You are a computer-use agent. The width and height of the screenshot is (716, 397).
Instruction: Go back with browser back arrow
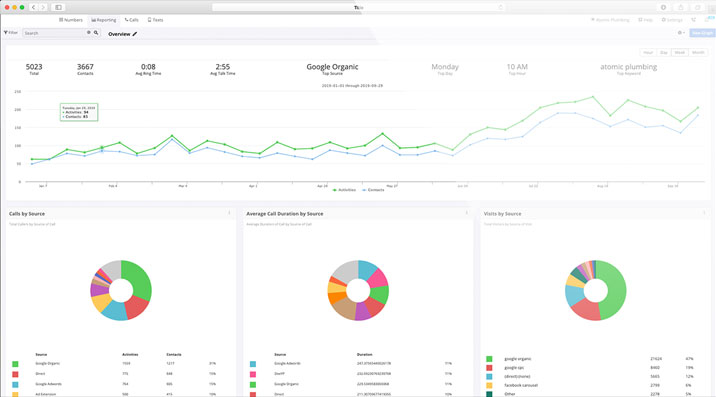point(33,7)
